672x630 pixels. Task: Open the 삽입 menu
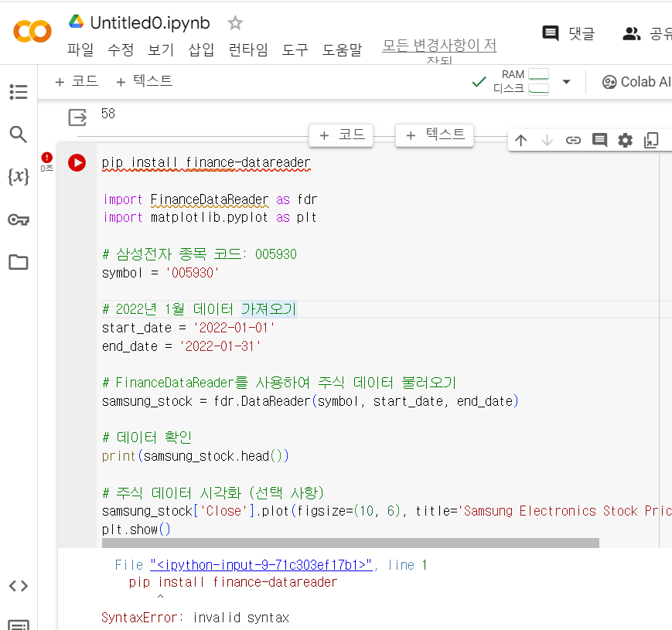tap(201, 49)
